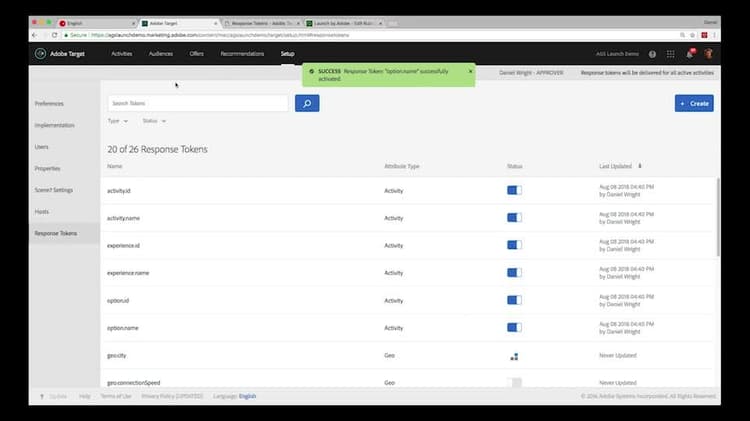Click the geo.city token row name
The height and width of the screenshot is (421, 750).
click(117, 355)
